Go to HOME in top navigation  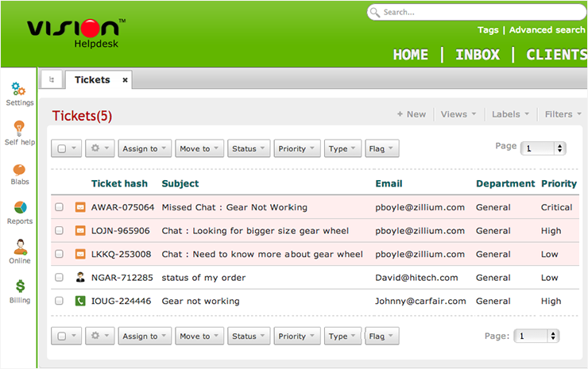coord(411,55)
